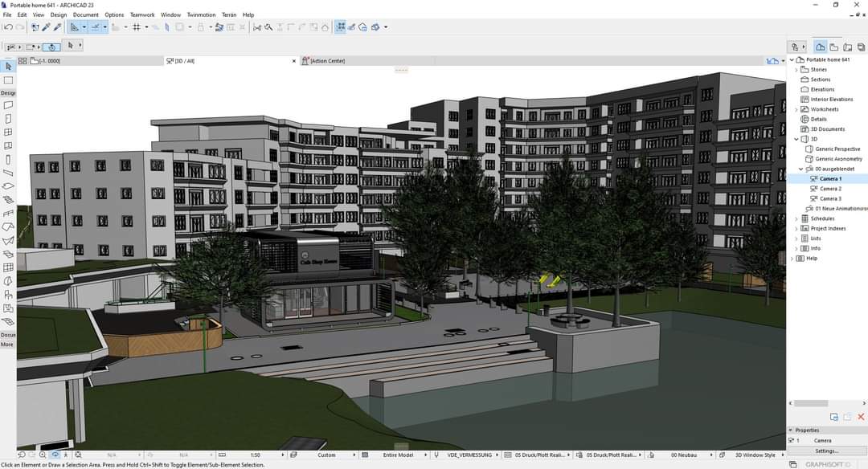Switch to the Action Center tab
The height and width of the screenshot is (469, 868).
click(326, 61)
